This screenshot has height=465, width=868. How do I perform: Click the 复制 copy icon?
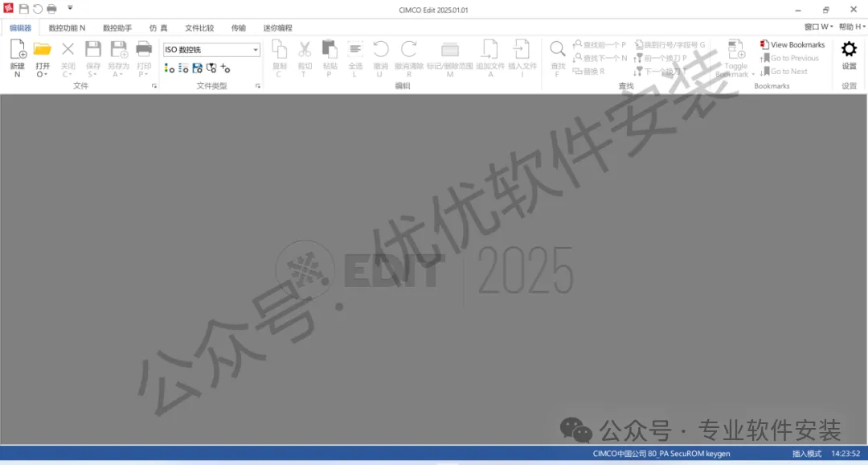pos(280,49)
